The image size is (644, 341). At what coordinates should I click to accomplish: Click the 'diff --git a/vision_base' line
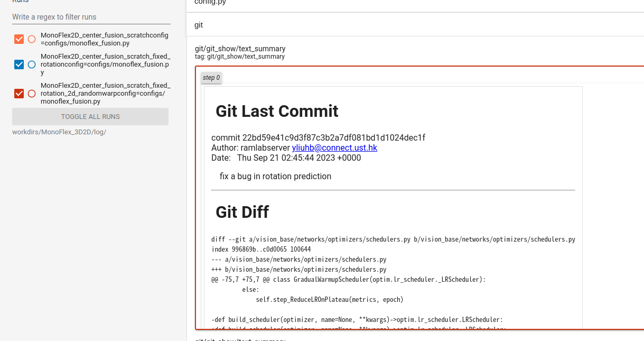point(393,239)
